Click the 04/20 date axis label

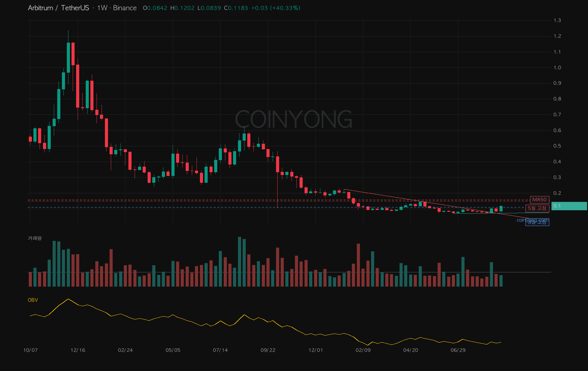(x=411, y=350)
